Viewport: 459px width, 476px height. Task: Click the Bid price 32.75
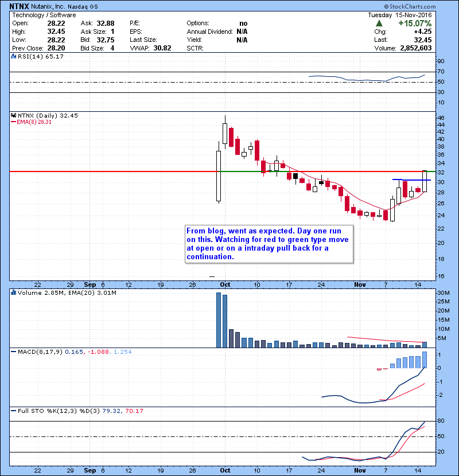(x=106, y=40)
